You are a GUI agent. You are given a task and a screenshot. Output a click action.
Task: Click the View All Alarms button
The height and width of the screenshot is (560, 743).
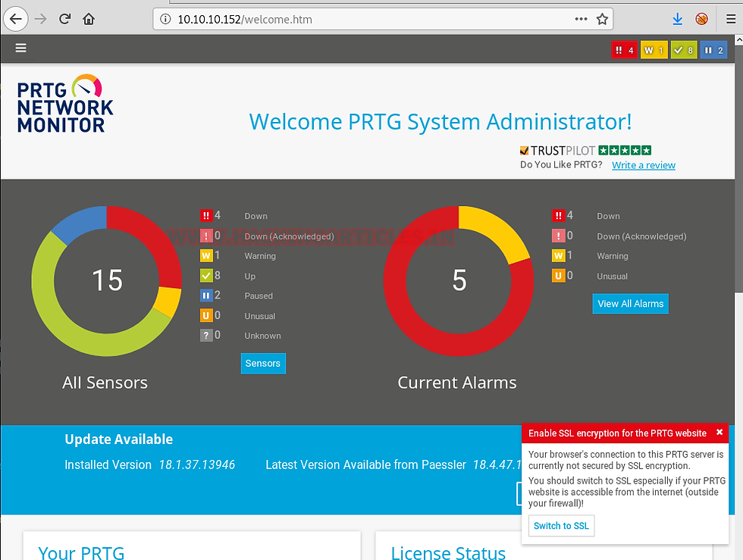(631, 304)
